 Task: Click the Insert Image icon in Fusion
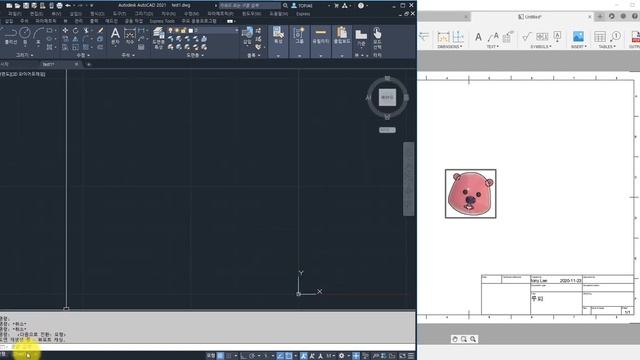point(578,37)
